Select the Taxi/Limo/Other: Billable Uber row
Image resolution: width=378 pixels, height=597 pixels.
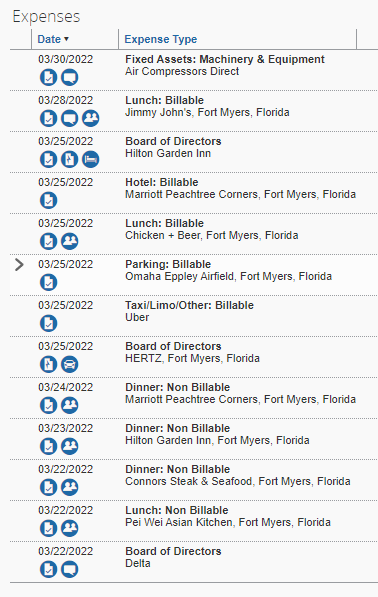pyautogui.click(x=194, y=316)
